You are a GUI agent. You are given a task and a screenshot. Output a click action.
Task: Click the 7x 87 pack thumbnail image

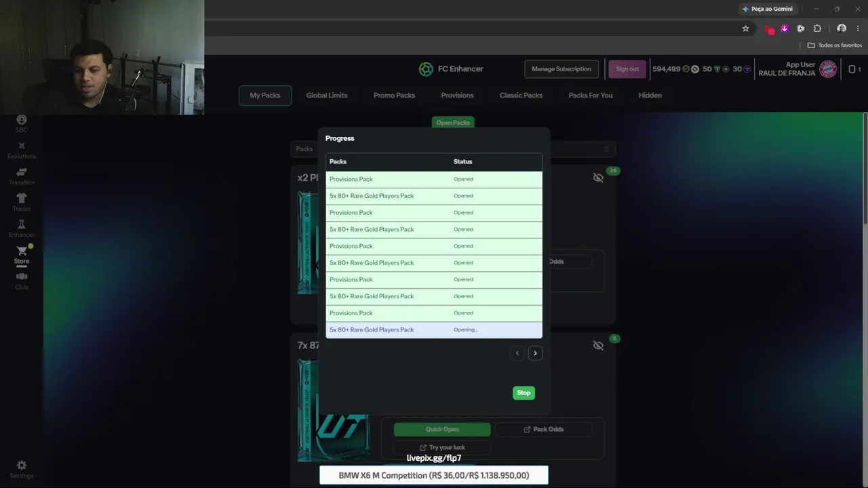tap(333, 410)
